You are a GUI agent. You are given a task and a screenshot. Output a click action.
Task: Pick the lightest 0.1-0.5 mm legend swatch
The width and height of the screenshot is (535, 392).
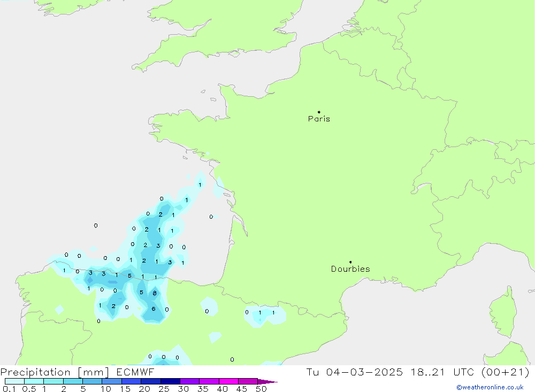tap(14, 381)
